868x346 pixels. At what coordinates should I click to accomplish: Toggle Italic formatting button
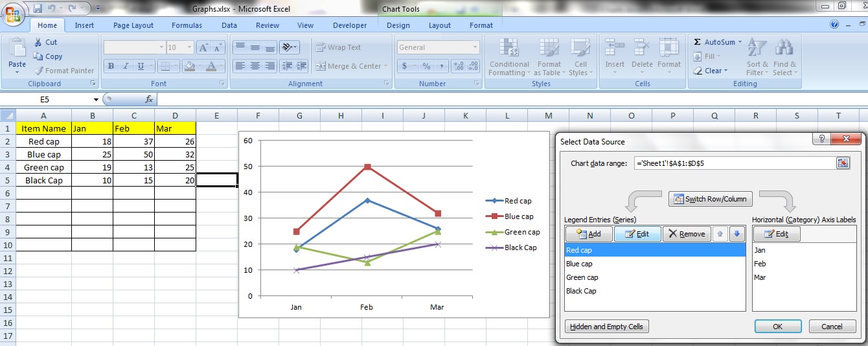coord(125,66)
